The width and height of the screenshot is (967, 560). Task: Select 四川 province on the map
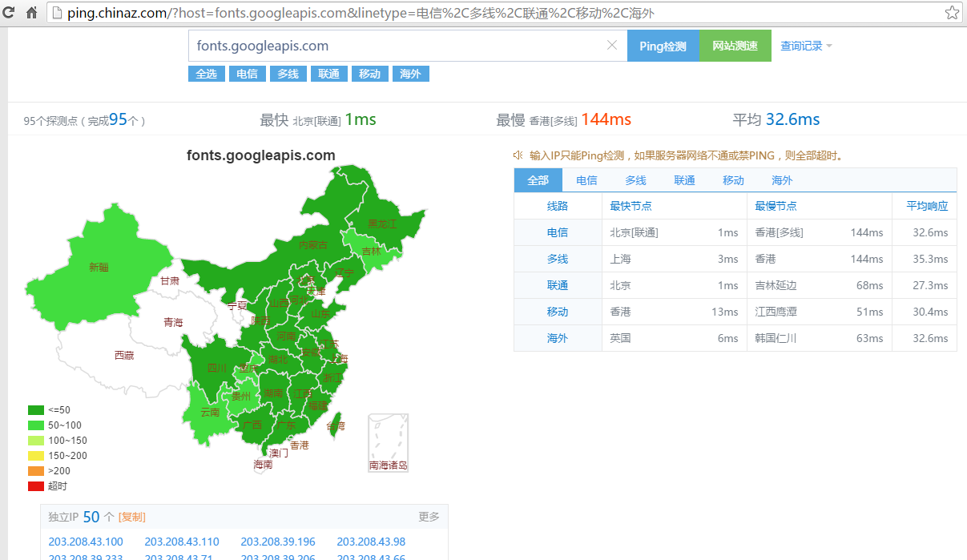click(217, 369)
